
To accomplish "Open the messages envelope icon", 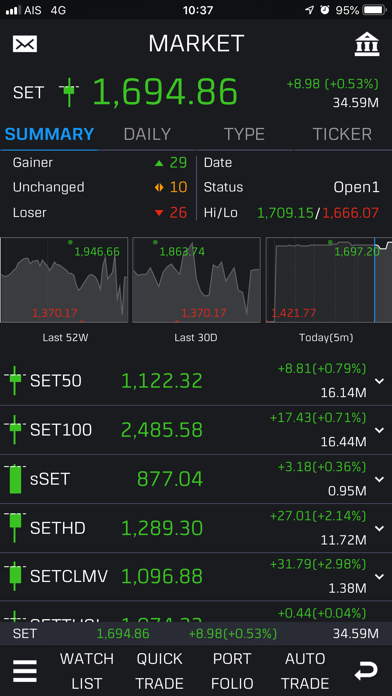I will click(25, 44).
